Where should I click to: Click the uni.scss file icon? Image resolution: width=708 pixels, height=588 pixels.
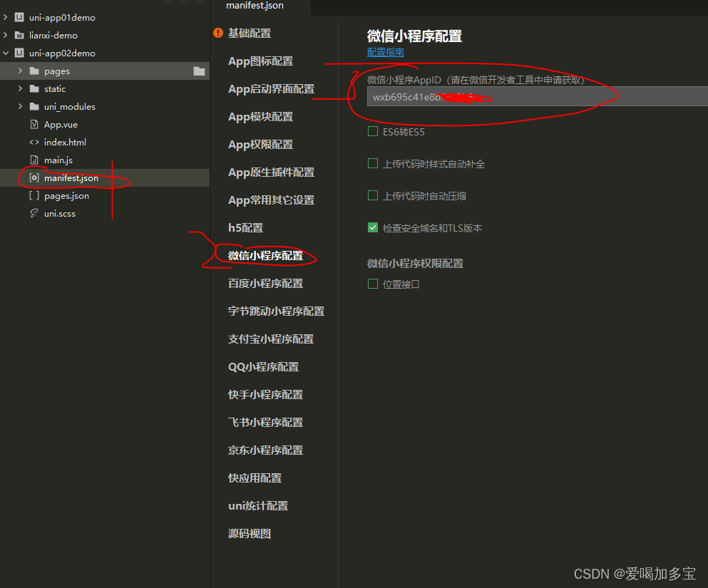point(34,213)
